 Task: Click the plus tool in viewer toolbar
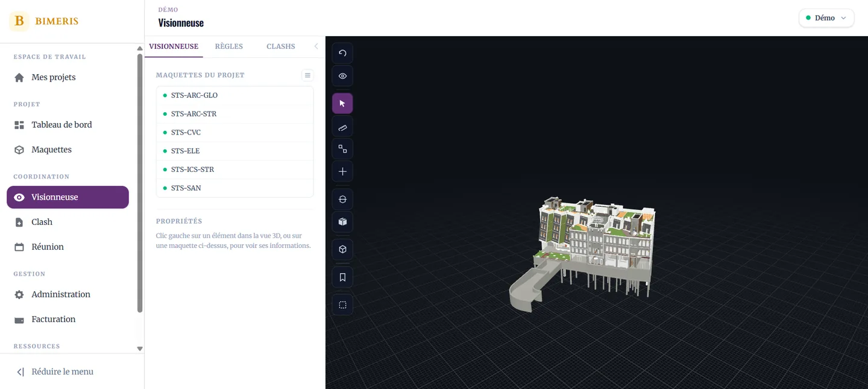pyautogui.click(x=342, y=172)
